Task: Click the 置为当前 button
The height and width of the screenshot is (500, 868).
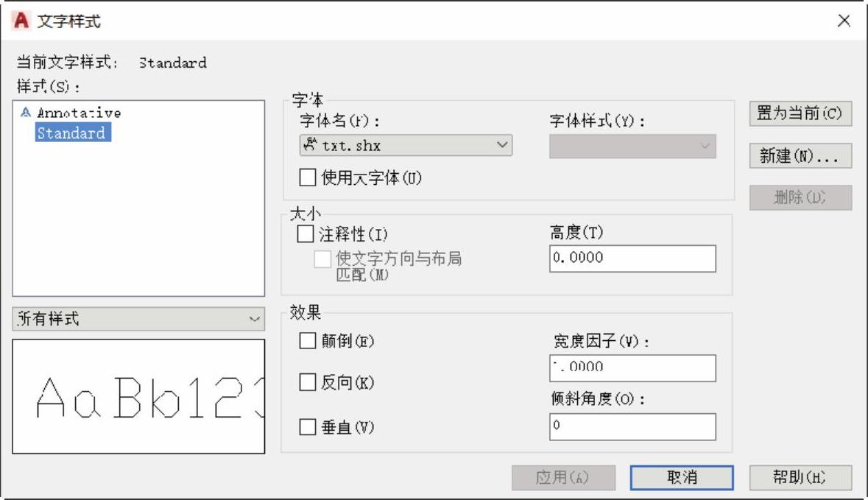Action: 800,114
